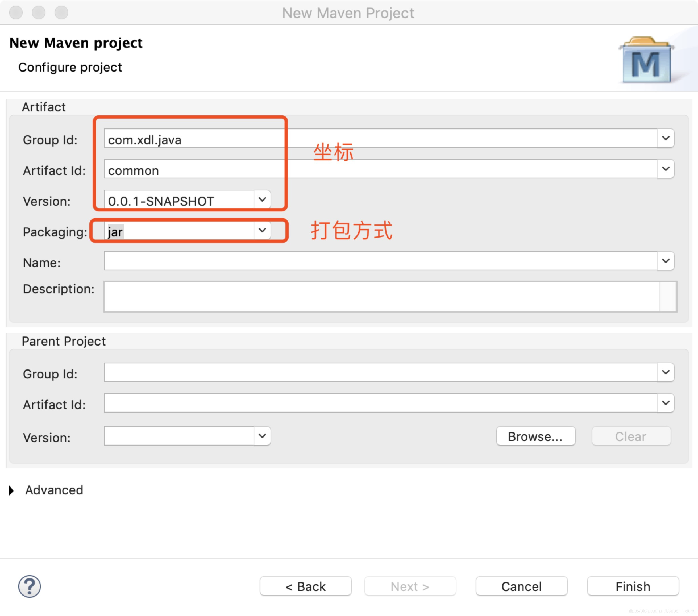Cancel the New Maven Project wizard
The width and height of the screenshot is (698, 616).
coord(522,586)
